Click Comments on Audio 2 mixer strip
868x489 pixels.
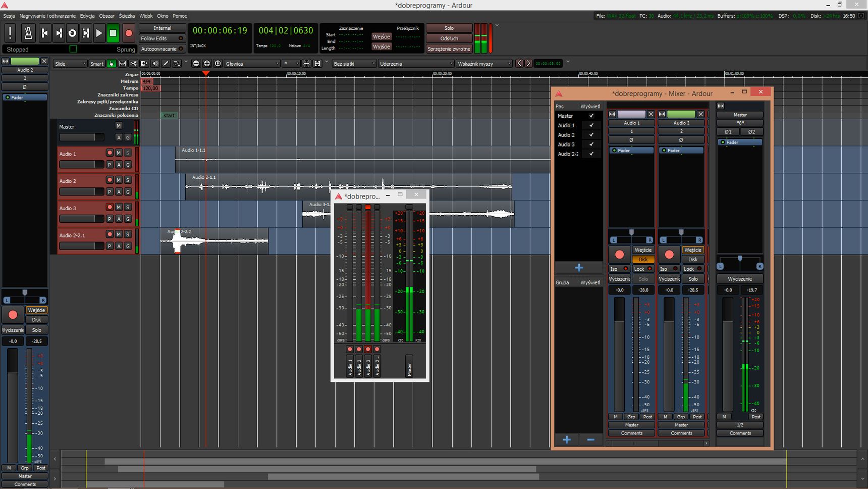point(681,433)
